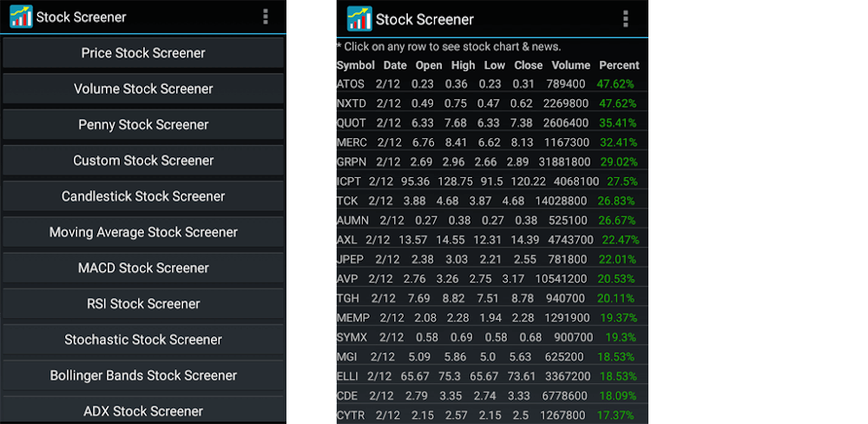This screenshot has width=868, height=424.
Task: Select the MGI stock row
Action: click(492, 356)
